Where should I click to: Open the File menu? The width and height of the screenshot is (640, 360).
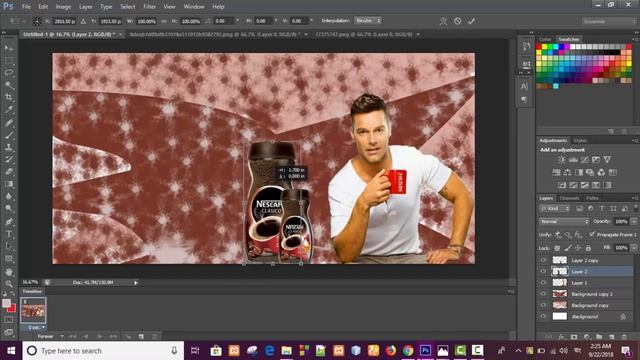[26, 7]
